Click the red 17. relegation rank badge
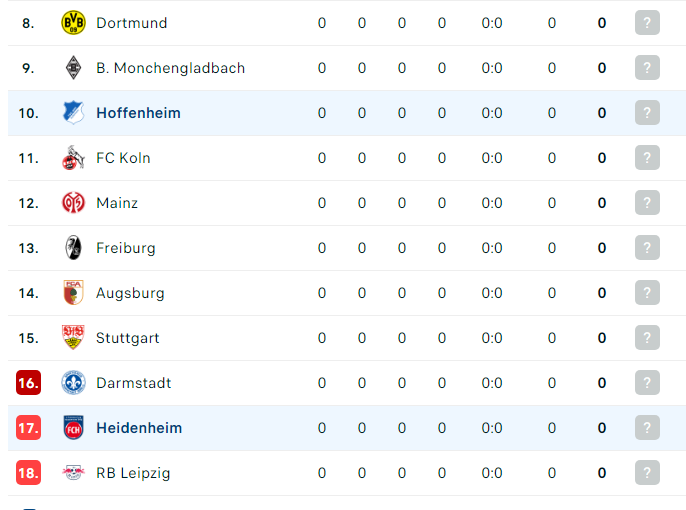The width and height of the screenshot is (686, 510). (x=28, y=428)
